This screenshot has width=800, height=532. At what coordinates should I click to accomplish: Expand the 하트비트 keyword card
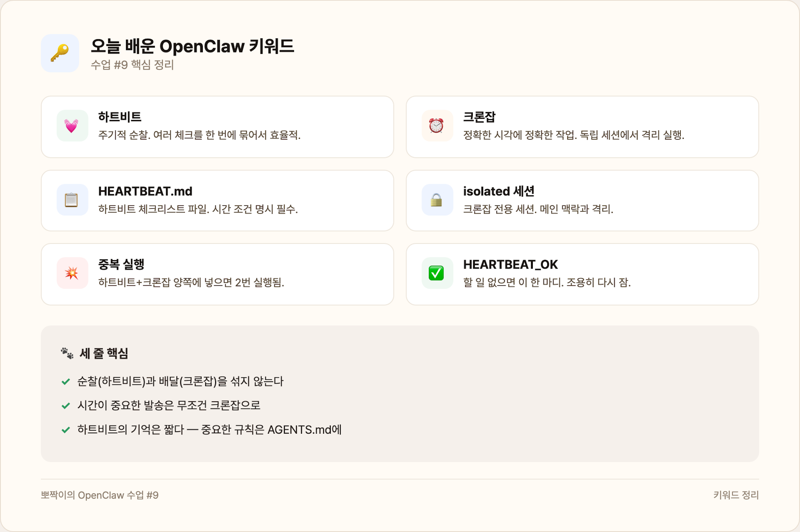pos(219,126)
